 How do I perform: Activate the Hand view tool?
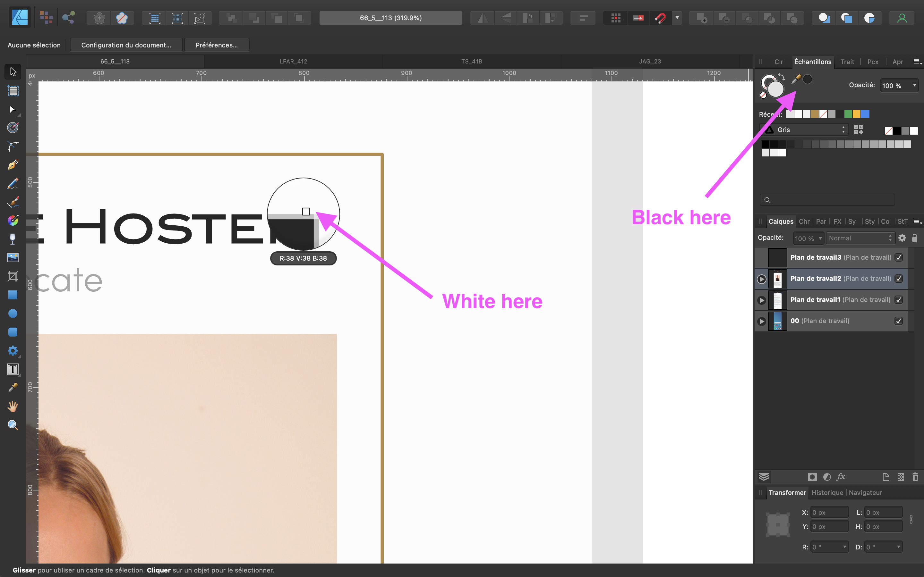(13, 406)
